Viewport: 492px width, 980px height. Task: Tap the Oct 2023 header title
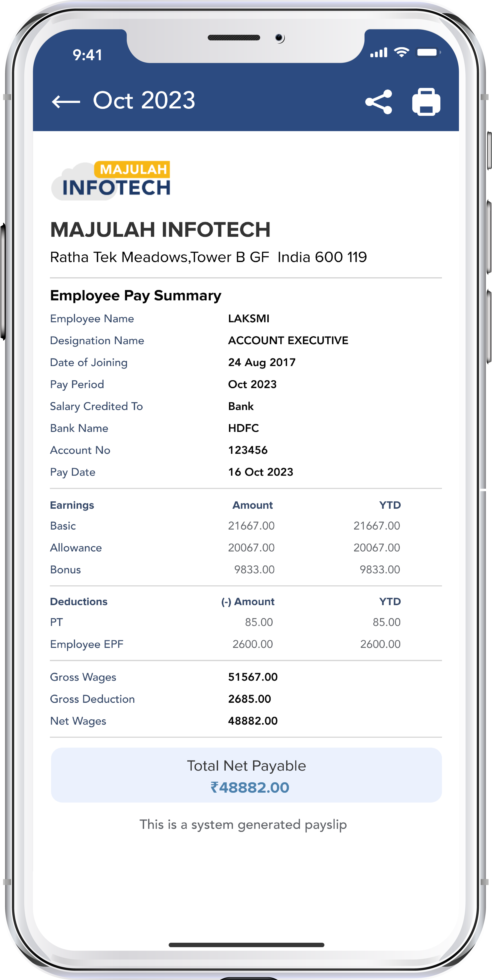pyautogui.click(x=144, y=100)
